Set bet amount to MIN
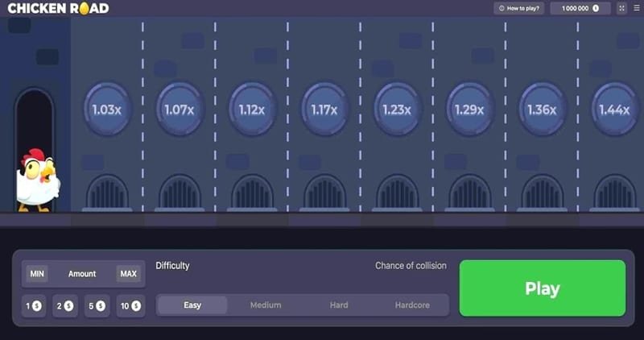Image resolution: width=644 pixels, height=340 pixels. [37, 274]
